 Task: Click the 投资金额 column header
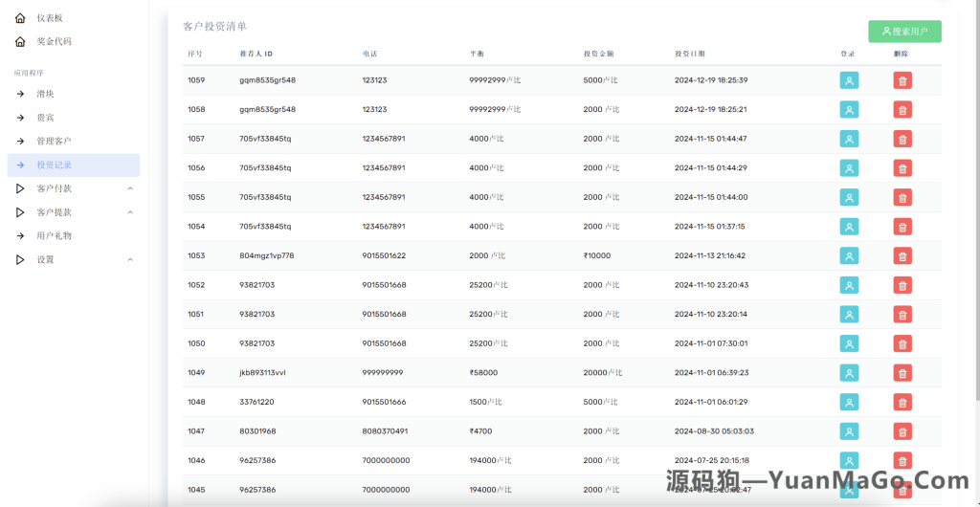point(599,54)
